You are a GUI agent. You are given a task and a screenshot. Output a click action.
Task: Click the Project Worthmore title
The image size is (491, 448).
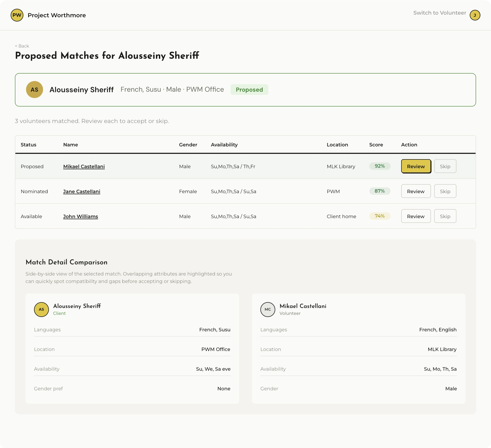[x=57, y=15]
